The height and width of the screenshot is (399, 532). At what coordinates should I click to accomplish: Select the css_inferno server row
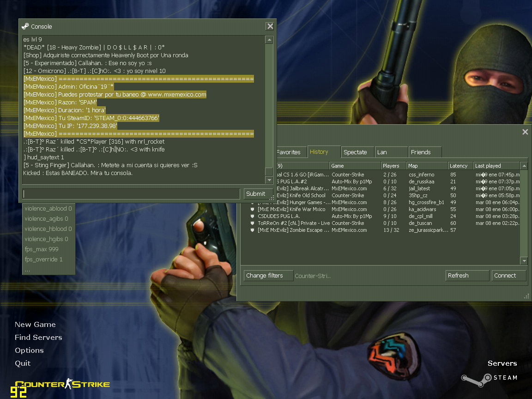pyautogui.click(x=398, y=175)
